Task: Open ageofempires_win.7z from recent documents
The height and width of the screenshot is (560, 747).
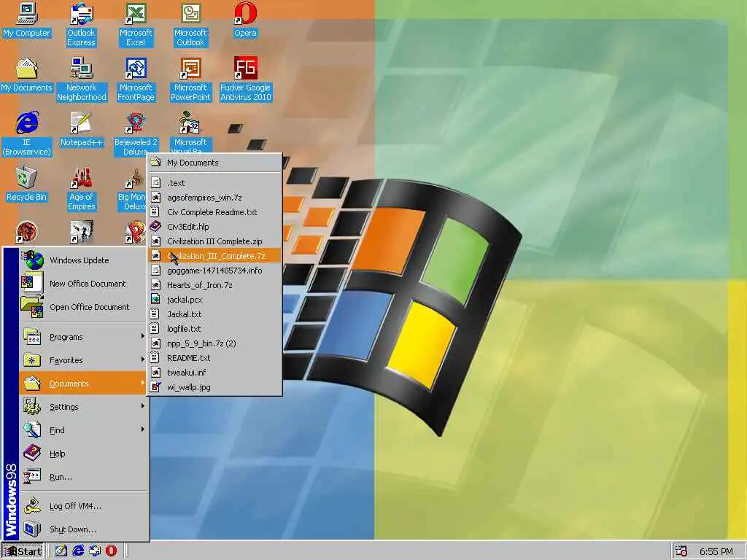Action: click(214, 197)
